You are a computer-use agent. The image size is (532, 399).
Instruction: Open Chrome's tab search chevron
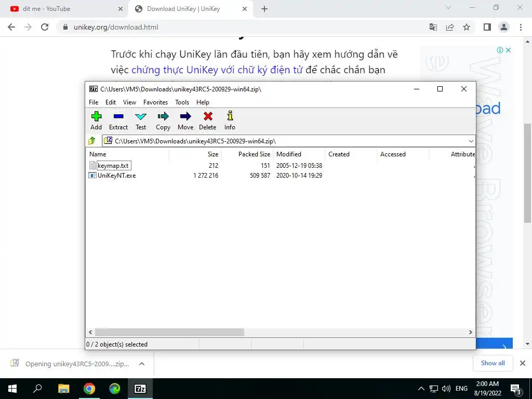pos(448,7)
